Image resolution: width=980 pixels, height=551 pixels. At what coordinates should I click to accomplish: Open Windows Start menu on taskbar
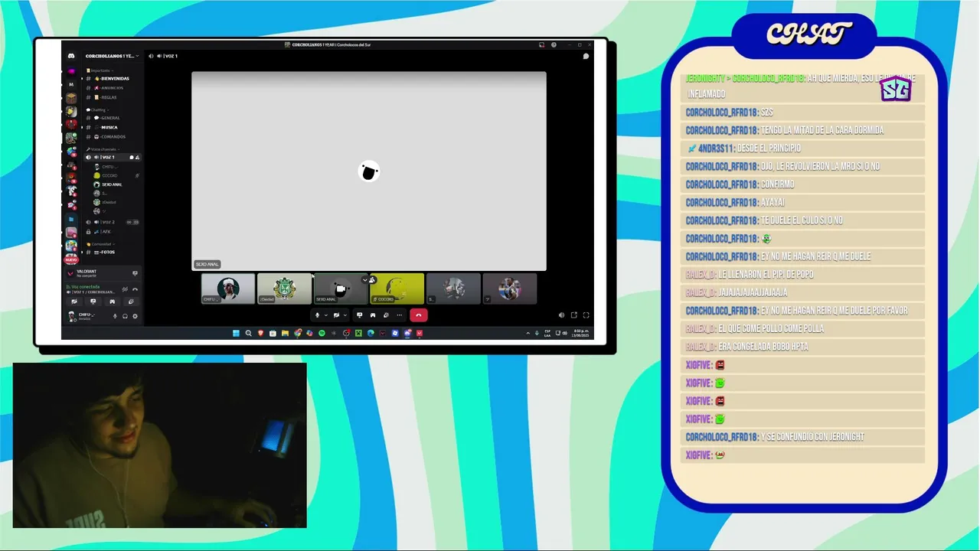point(236,333)
